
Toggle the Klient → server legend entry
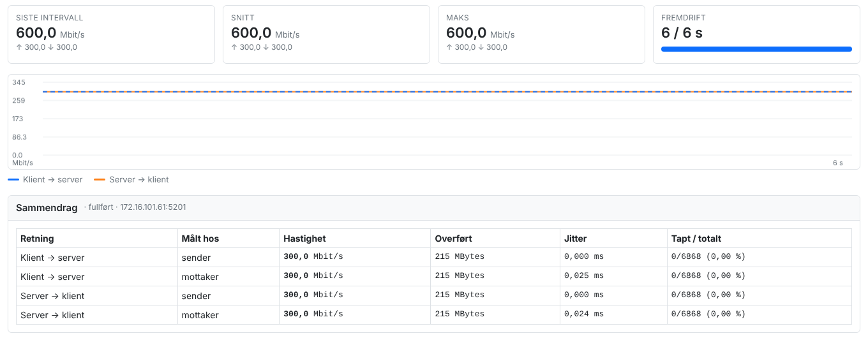[x=45, y=180]
